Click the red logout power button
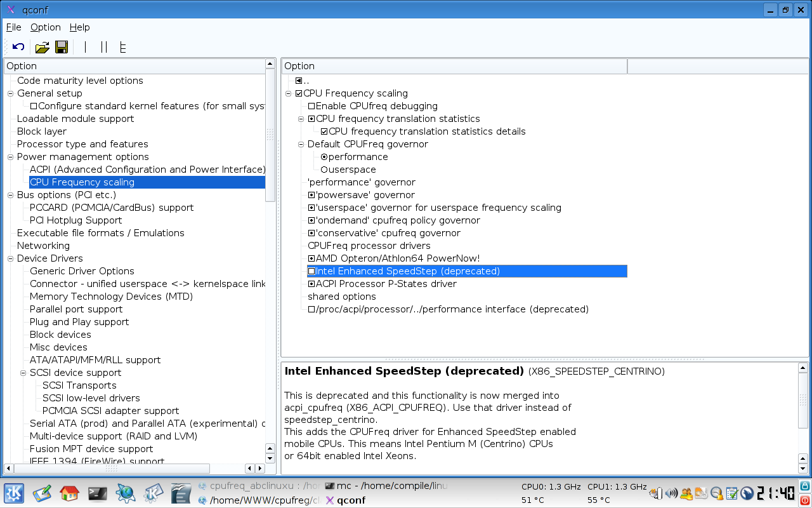Viewport: 812px width, 508px height. click(806, 500)
